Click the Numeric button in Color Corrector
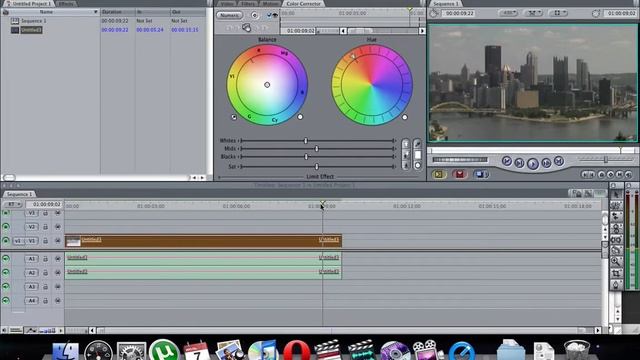The width and height of the screenshot is (640, 360). click(x=229, y=15)
